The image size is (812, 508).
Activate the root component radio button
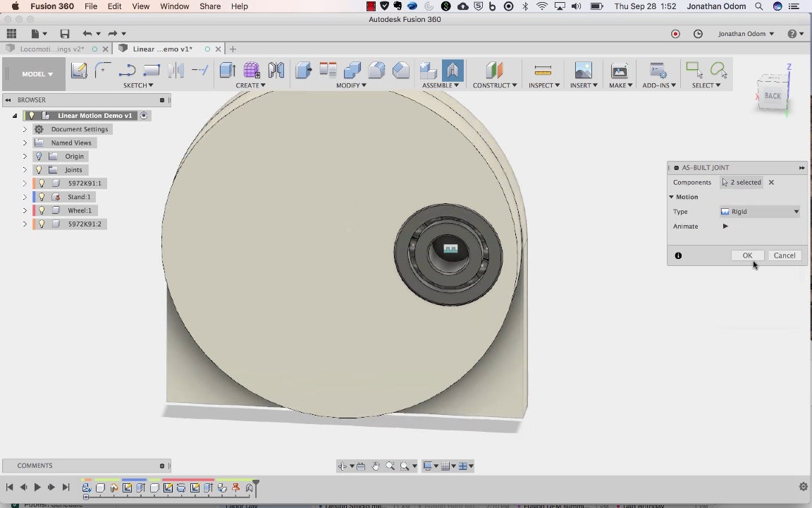[x=144, y=116]
